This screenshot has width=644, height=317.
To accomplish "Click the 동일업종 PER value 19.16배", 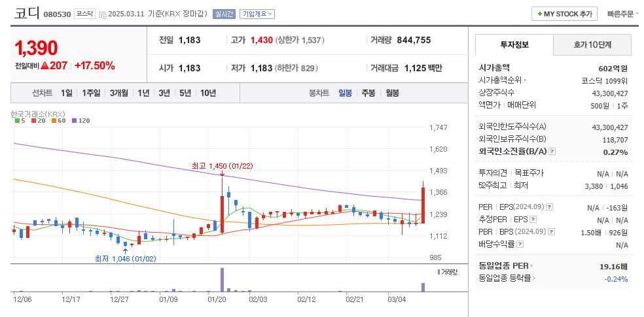I will [614, 267].
